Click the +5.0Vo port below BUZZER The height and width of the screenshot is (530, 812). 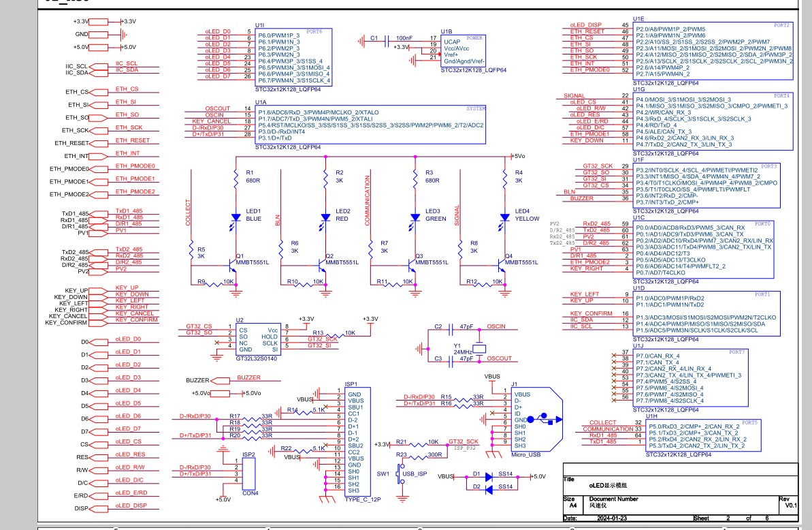point(220,394)
